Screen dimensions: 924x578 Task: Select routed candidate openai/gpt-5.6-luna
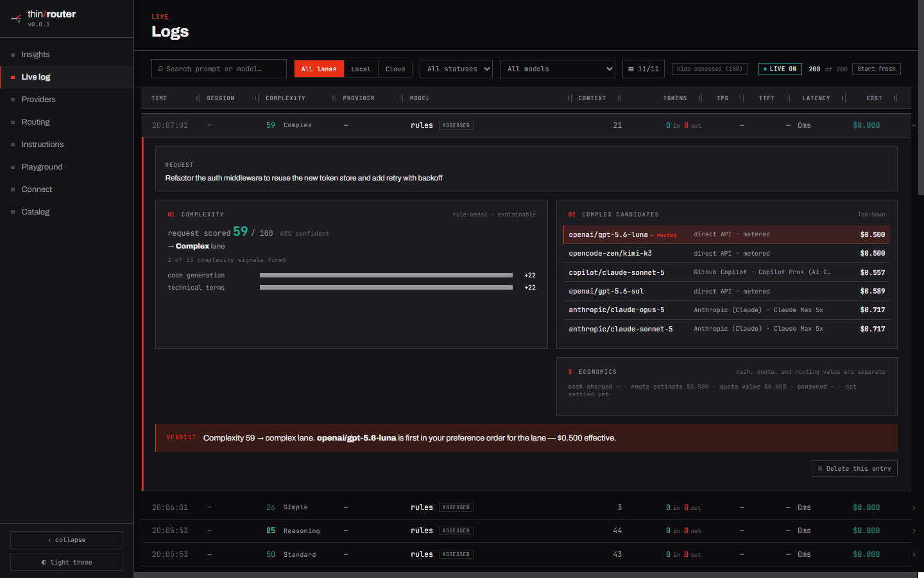(x=726, y=234)
